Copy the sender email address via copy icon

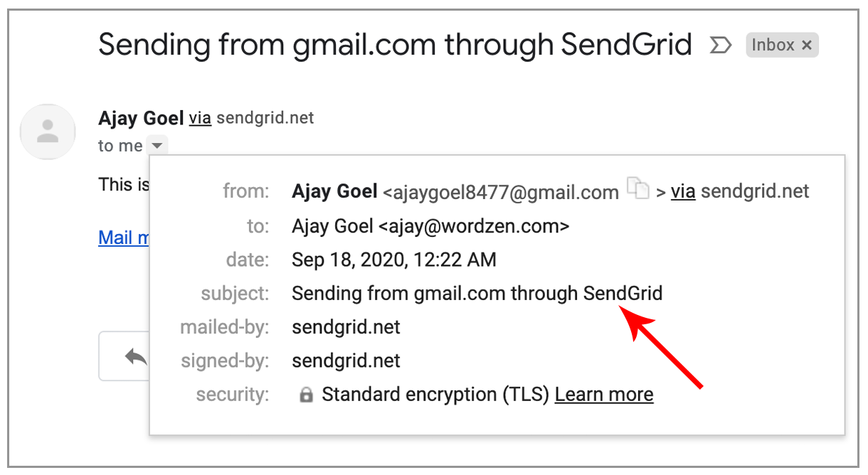click(x=638, y=189)
